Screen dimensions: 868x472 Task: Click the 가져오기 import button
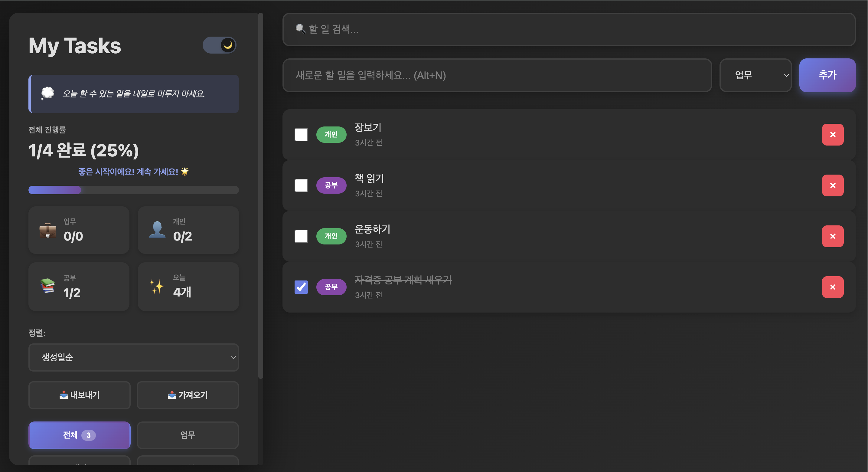pyautogui.click(x=188, y=395)
